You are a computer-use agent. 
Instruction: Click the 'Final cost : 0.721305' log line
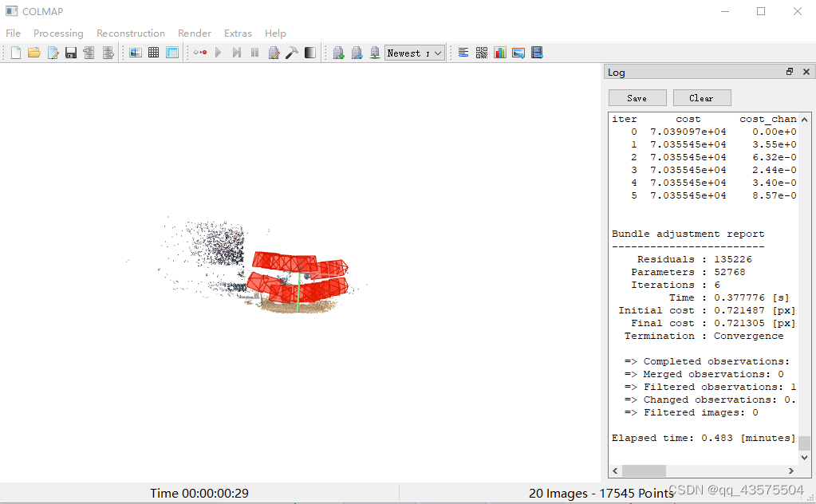[x=713, y=323]
